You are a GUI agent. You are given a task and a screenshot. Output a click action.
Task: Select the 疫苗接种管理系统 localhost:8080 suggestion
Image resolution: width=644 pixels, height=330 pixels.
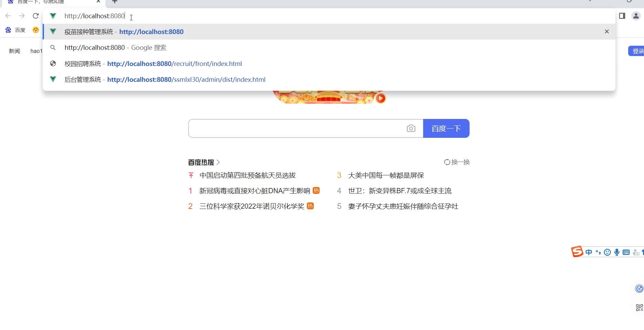[x=329, y=32]
